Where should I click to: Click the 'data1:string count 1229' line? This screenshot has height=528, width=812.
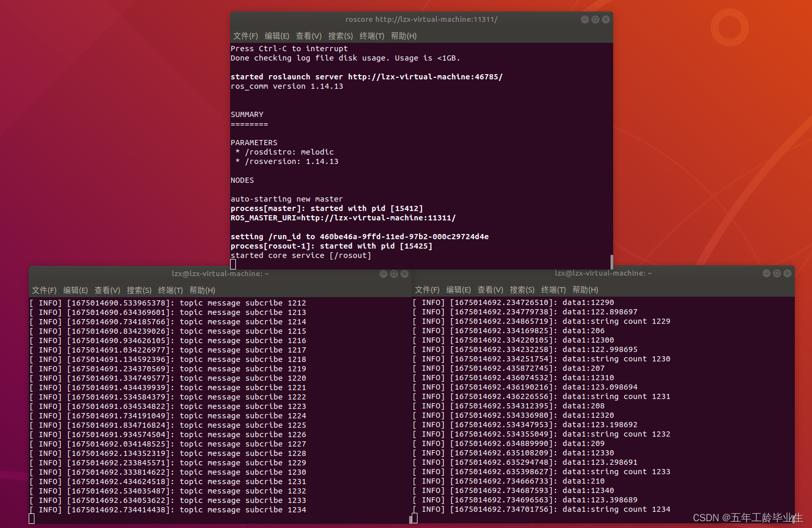tap(541, 321)
